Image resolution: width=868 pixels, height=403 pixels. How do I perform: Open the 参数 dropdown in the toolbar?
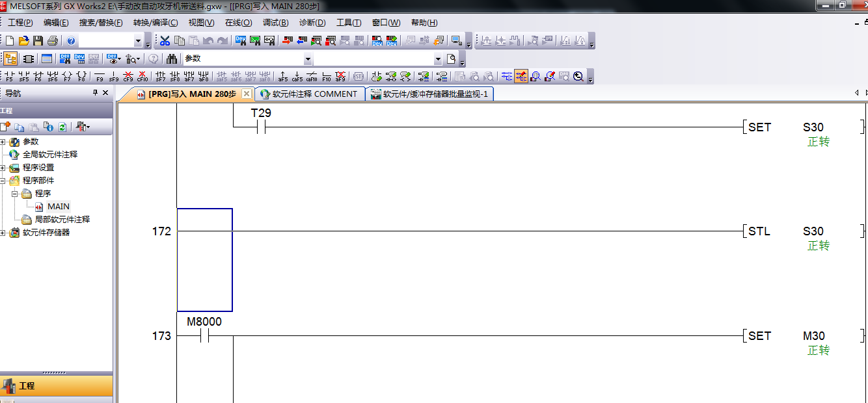437,58
